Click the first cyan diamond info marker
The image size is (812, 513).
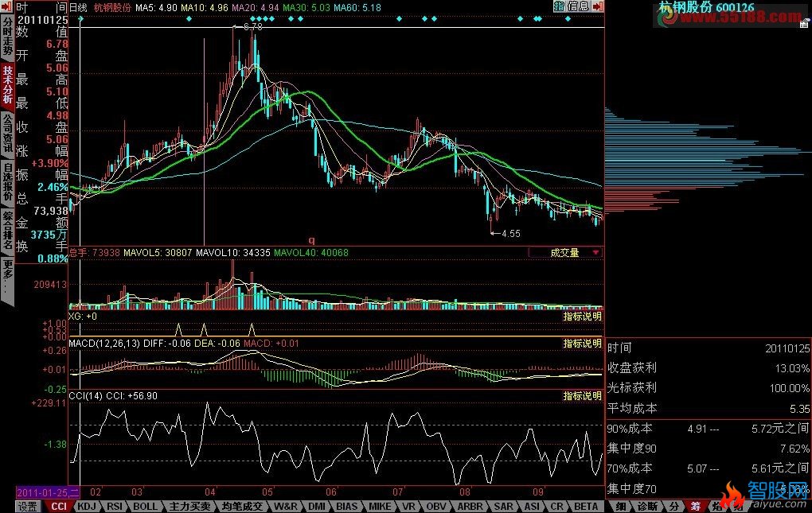pyautogui.click(x=81, y=18)
